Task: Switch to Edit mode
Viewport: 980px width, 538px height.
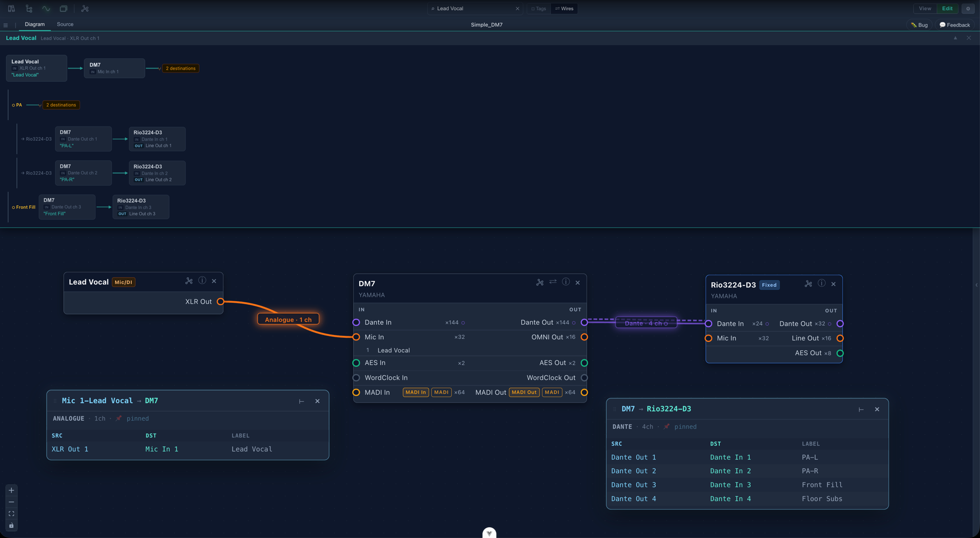Action: click(x=947, y=8)
